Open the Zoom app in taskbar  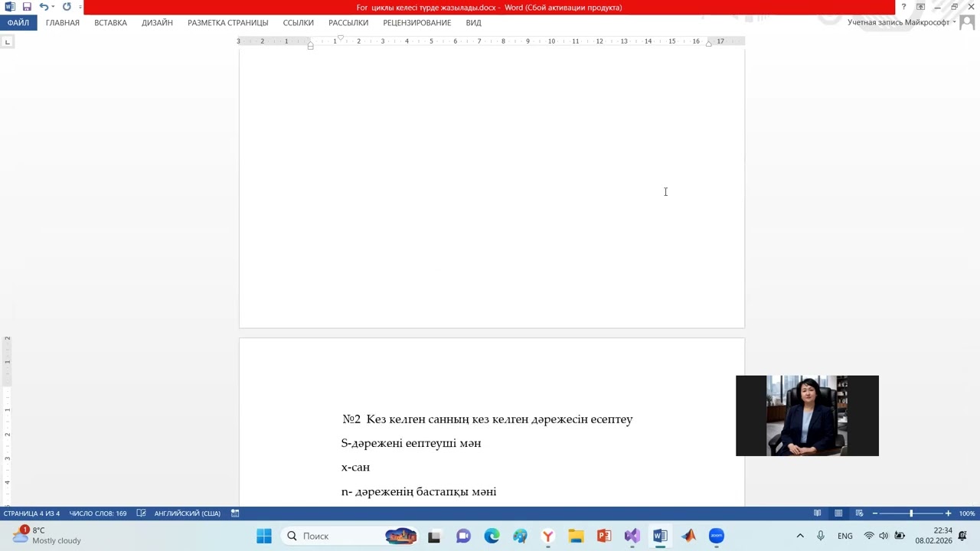tap(717, 536)
